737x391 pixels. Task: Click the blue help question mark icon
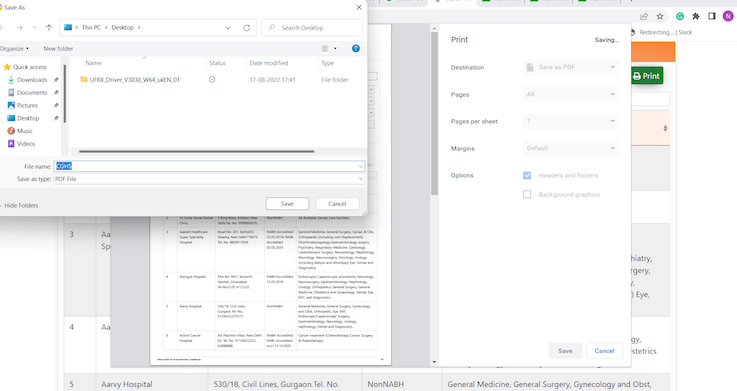click(356, 48)
